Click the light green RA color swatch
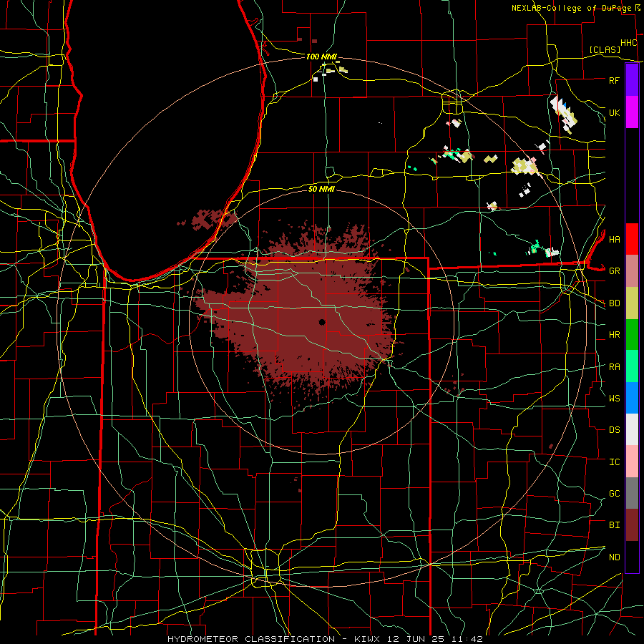This screenshot has width=644, height=644. tap(632, 366)
